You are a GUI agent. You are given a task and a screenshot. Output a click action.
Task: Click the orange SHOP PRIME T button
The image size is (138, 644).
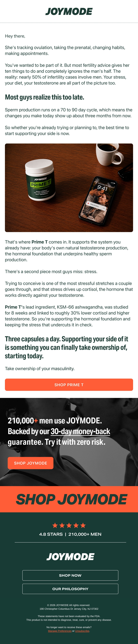click(x=69, y=385)
